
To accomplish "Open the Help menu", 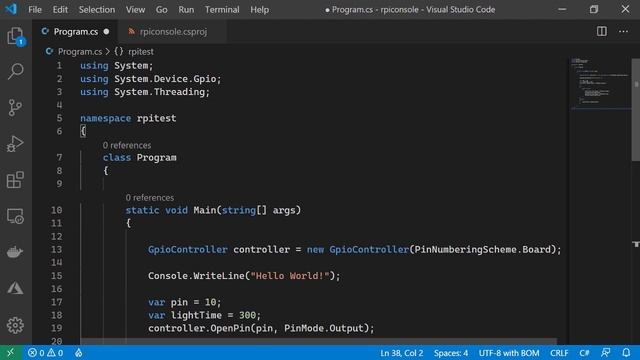I will tap(260, 9).
